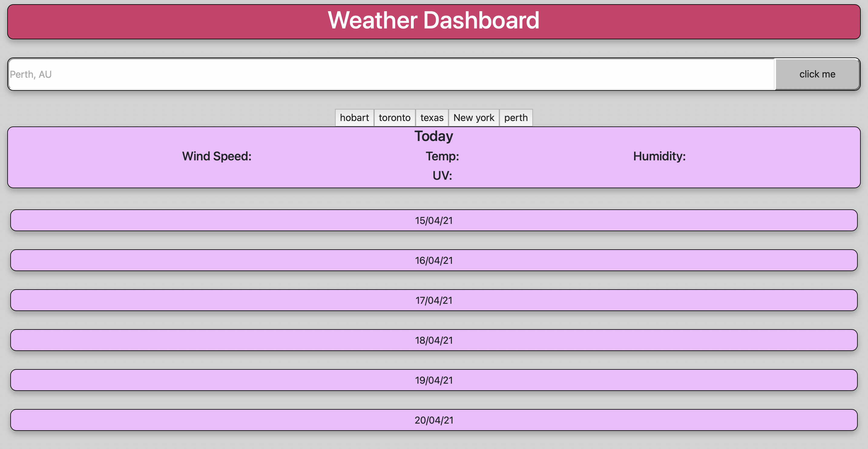Click the UV label in Today card
The width and height of the screenshot is (868, 449).
[x=442, y=175]
